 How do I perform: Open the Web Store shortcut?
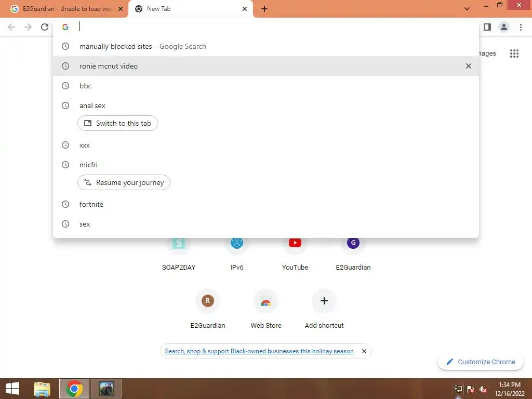pos(266,309)
